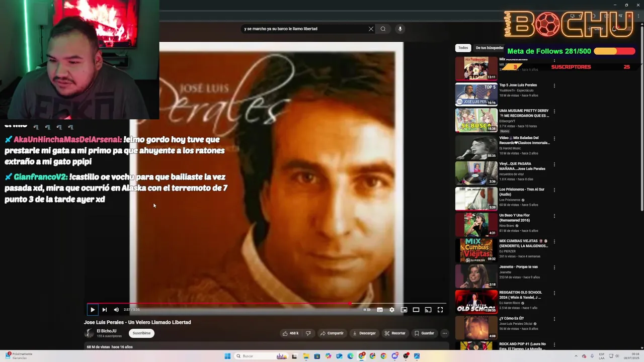
Task: Open El BichoJU channel name link
Action: coord(107,331)
